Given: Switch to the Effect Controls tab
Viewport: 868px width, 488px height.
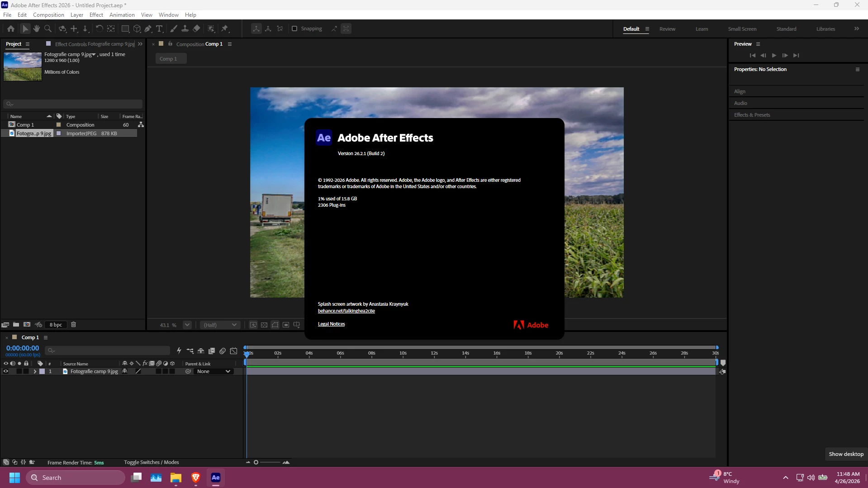Looking at the screenshot, I should point(95,44).
